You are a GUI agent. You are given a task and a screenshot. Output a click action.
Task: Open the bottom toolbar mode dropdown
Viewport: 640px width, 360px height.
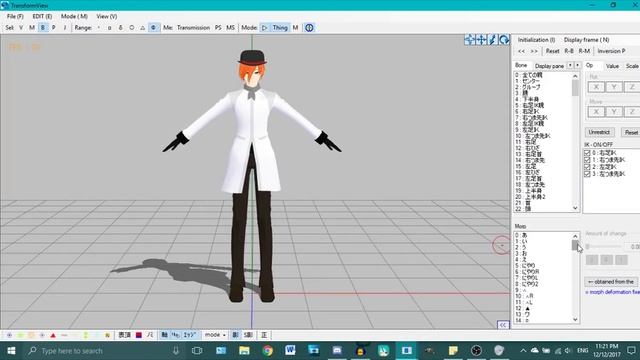click(215, 335)
